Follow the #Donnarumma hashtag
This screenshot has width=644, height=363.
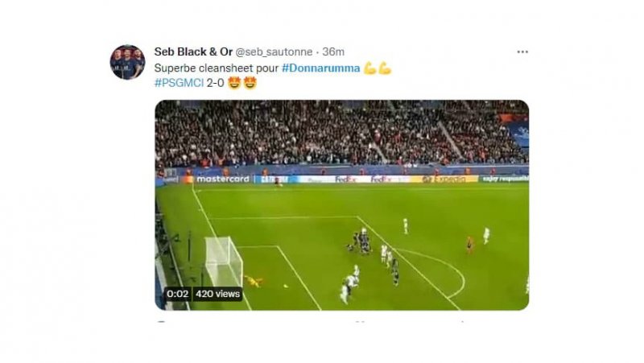click(320, 68)
